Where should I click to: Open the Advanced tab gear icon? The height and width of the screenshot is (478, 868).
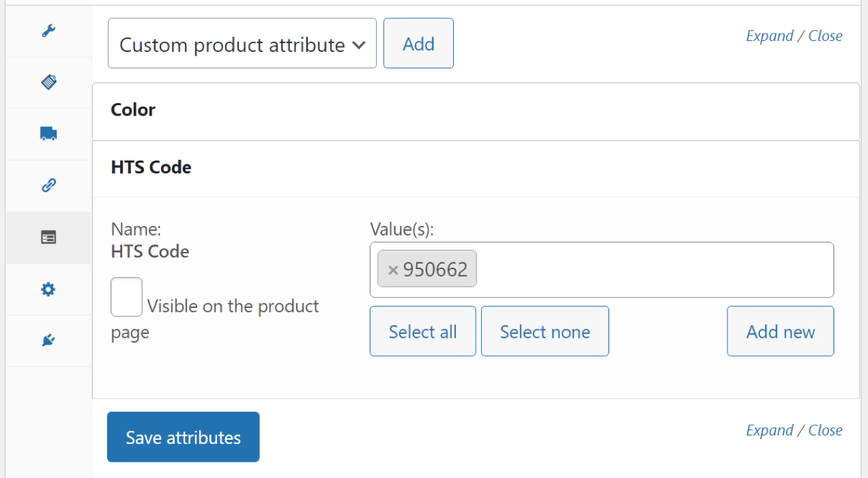[48, 290]
